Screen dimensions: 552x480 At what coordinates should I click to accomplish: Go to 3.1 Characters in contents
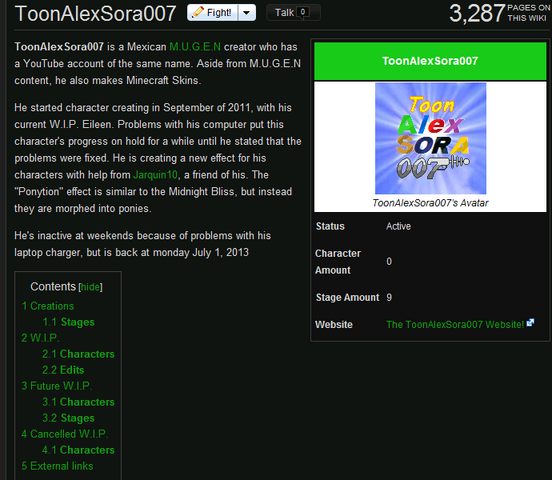(x=78, y=402)
